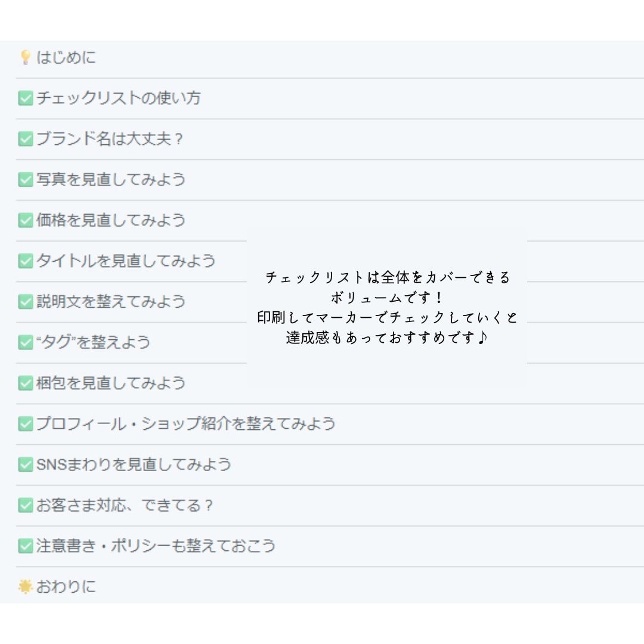Click the green check icon for "タグ"を整えよう
The image size is (644, 644).
tap(26, 342)
